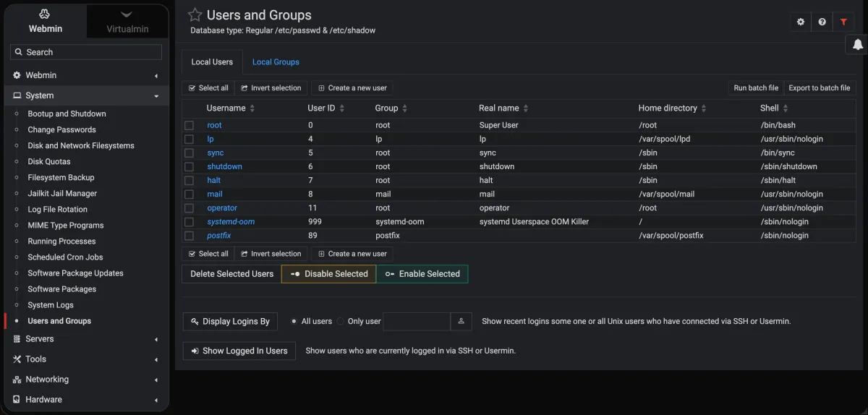Focus the Only user text field
This screenshot has width=868, height=415.
417,321
